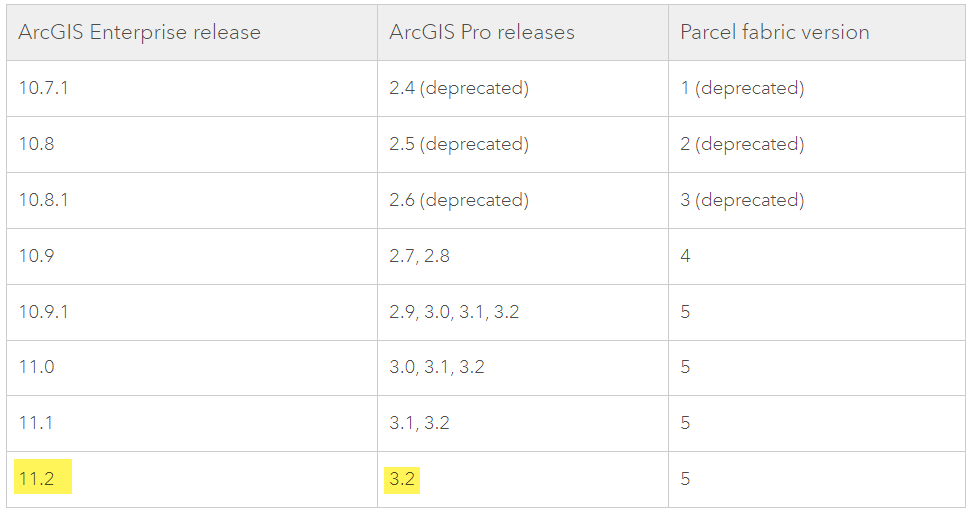Click the 2.9, 3.0, 3.1, 3.2 cell
This screenshot has width=971, height=515.
click(454, 312)
